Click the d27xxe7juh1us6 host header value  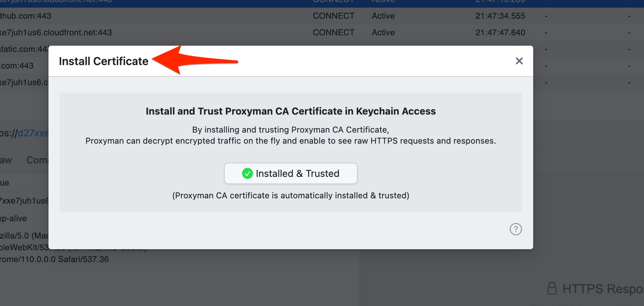24,200
